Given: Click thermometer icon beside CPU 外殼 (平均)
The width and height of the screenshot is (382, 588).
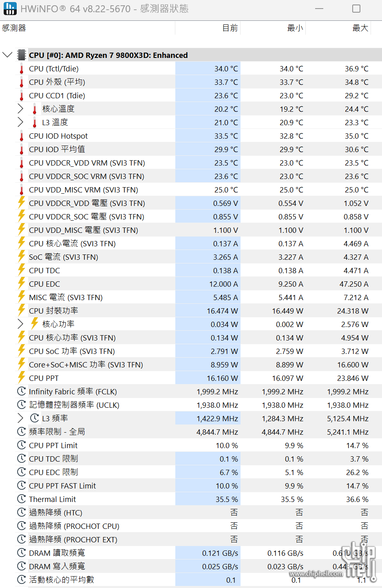Looking at the screenshot, I should coord(22,82).
